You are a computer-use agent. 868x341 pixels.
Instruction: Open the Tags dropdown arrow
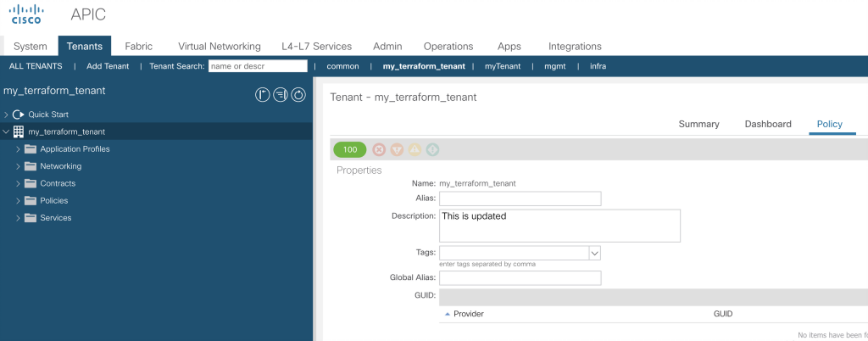[x=594, y=253]
